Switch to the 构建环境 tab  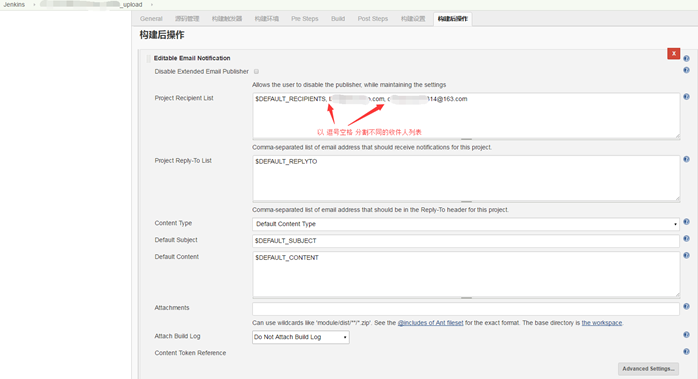267,19
